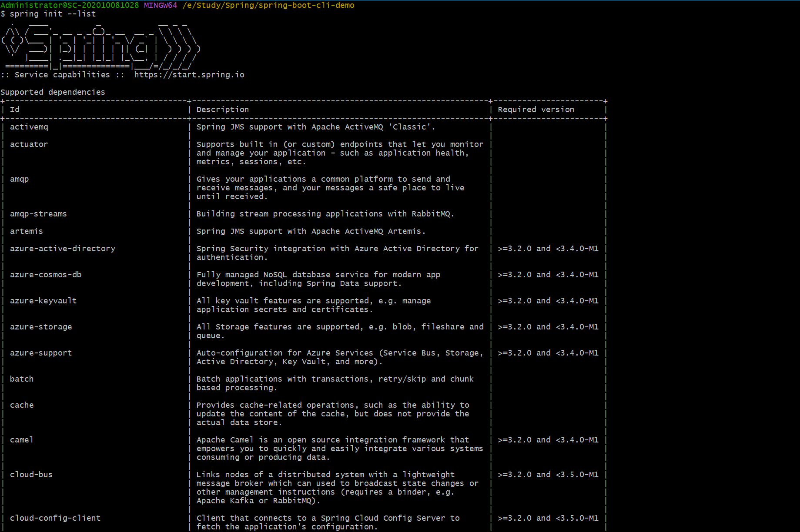Select the 'amqp' dependency id
Image resolution: width=800 pixels, height=532 pixels.
pos(20,179)
